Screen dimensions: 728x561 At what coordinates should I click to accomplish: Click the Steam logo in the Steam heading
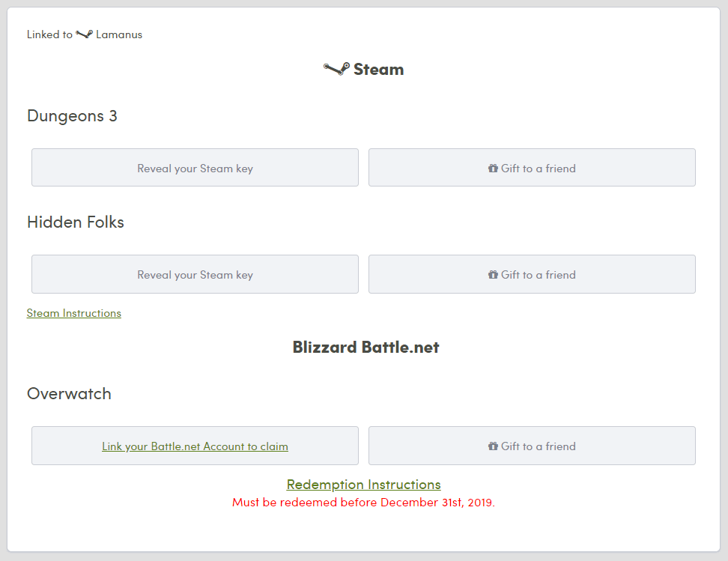[336, 70]
